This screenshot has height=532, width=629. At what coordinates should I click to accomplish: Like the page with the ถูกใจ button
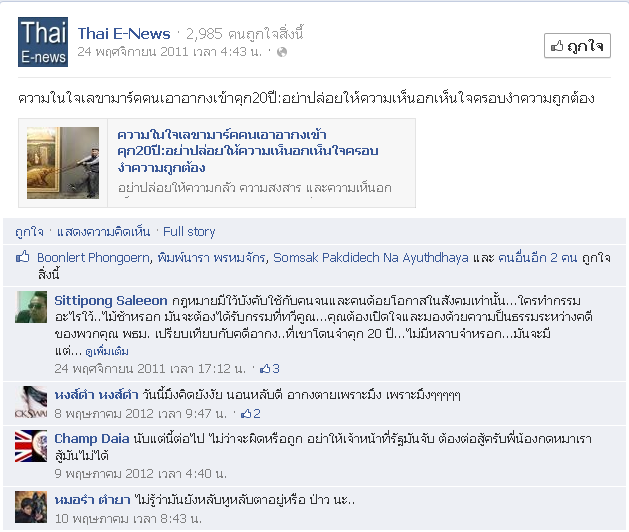(x=577, y=46)
